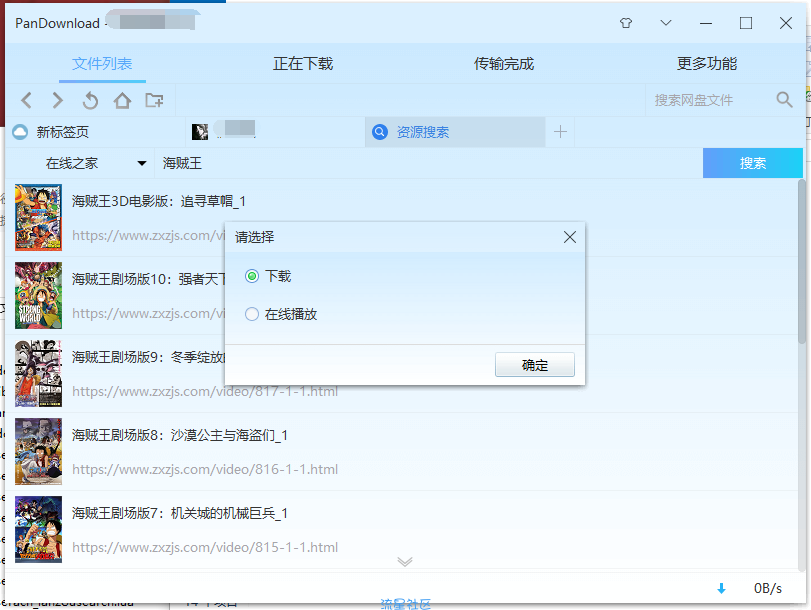This screenshot has height=610, width=811.
Task: Click the video/816-1-1.html link text
Action: (x=205, y=469)
